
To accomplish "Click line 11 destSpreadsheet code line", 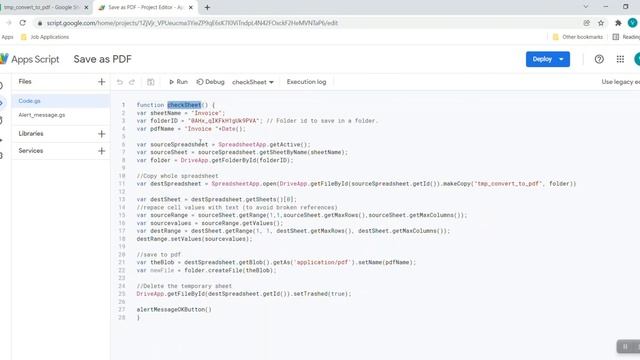I will (356, 184).
